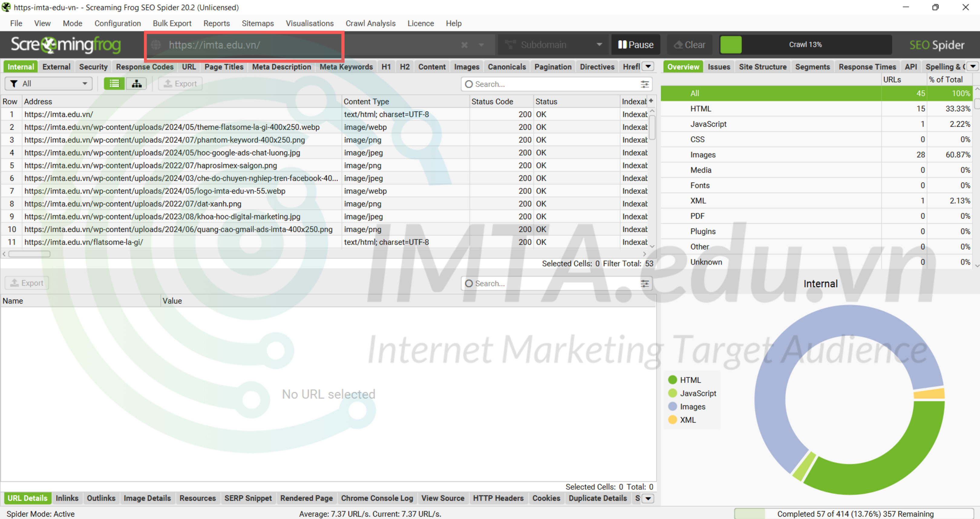Switch to list view icon
Viewport: 980px width, 519px height.
(114, 84)
